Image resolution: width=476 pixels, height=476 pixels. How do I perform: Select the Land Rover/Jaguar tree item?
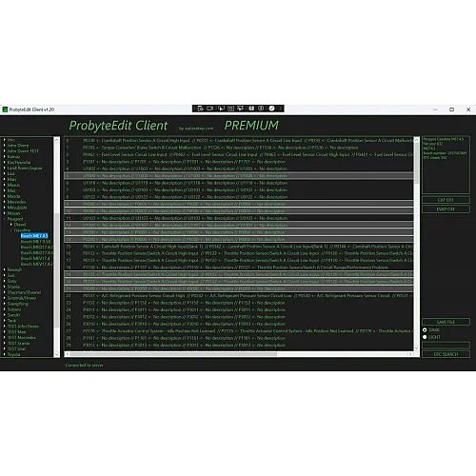pos(25,168)
